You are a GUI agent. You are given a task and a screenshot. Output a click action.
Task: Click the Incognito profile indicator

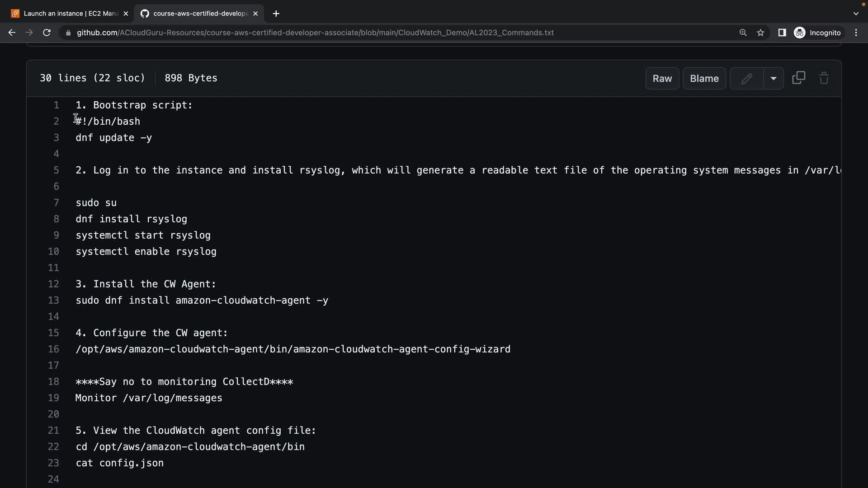click(x=817, y=33)
